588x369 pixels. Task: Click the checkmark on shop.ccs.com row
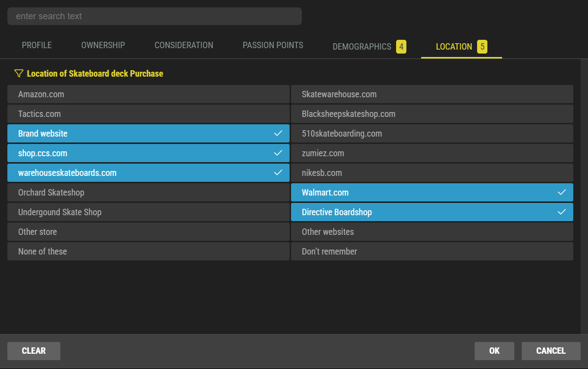pos(278,153)
